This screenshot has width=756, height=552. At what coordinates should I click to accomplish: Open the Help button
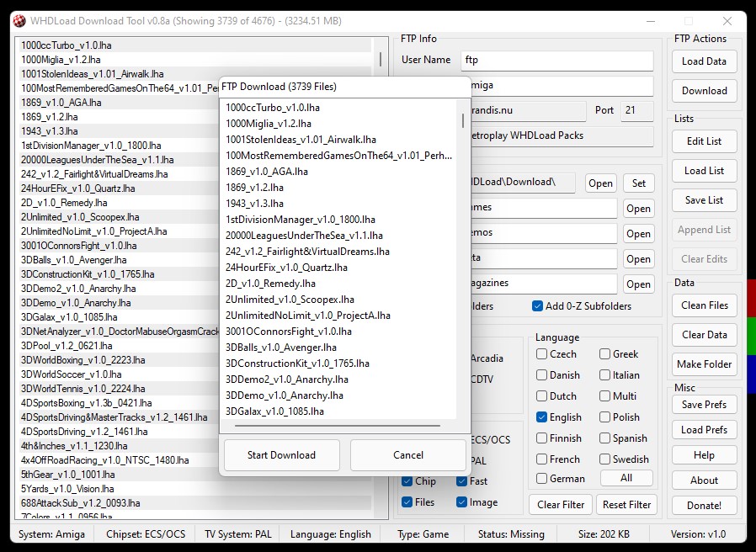tap(704, 455)
